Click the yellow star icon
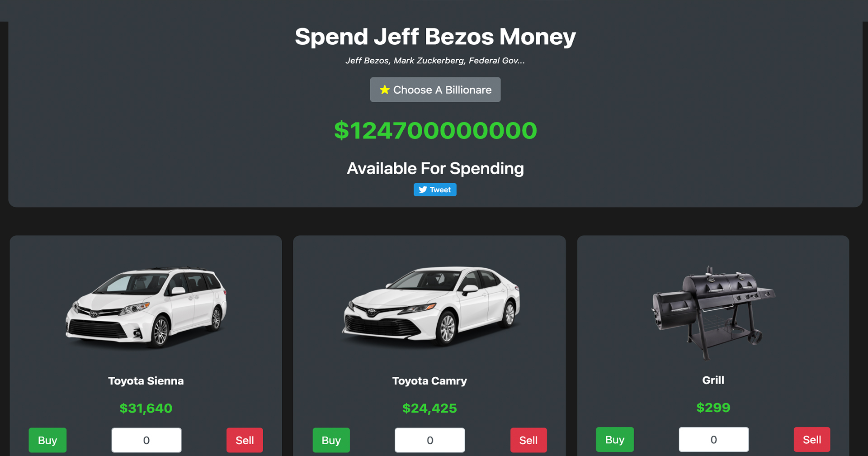The width and height of the screenshot is (868, 456). [x=384, y=90]
